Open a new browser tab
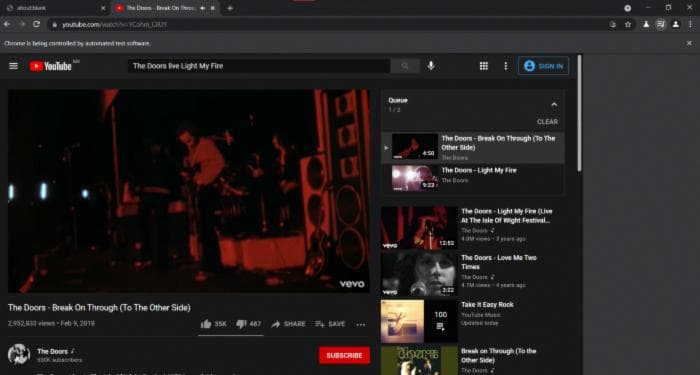 (x=229, y=8)
